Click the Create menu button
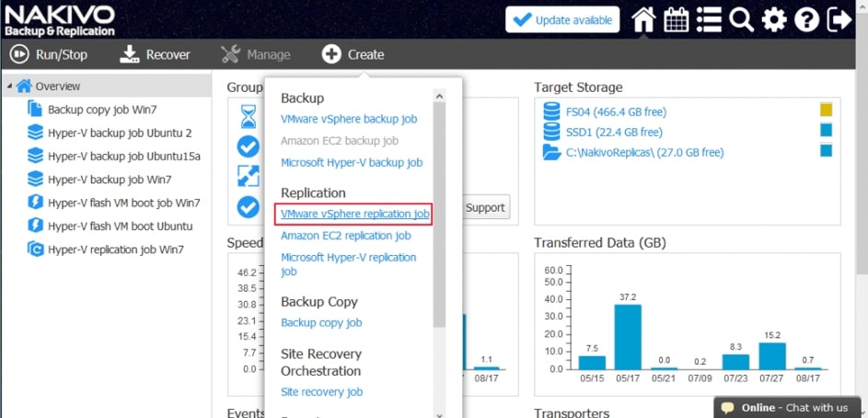868x418 pixels. pyautogui.click(x=353, y=54)
